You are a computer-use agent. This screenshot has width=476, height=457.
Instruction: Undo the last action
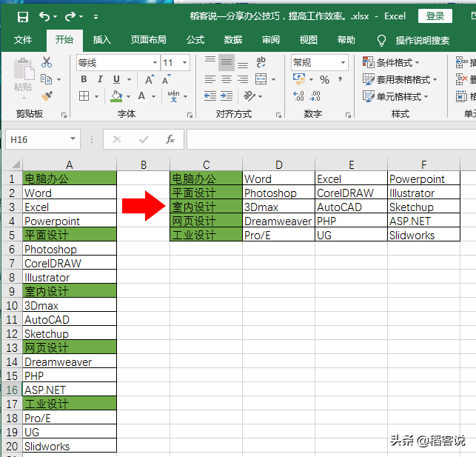44,16
